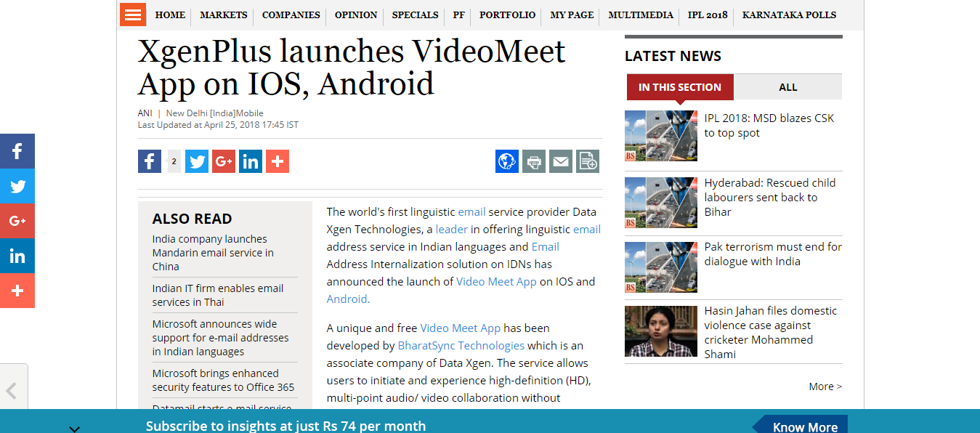Collapse the subscription banner with the down chevron
This screenshot has height=433, width=980.
(x=74, y=428)
